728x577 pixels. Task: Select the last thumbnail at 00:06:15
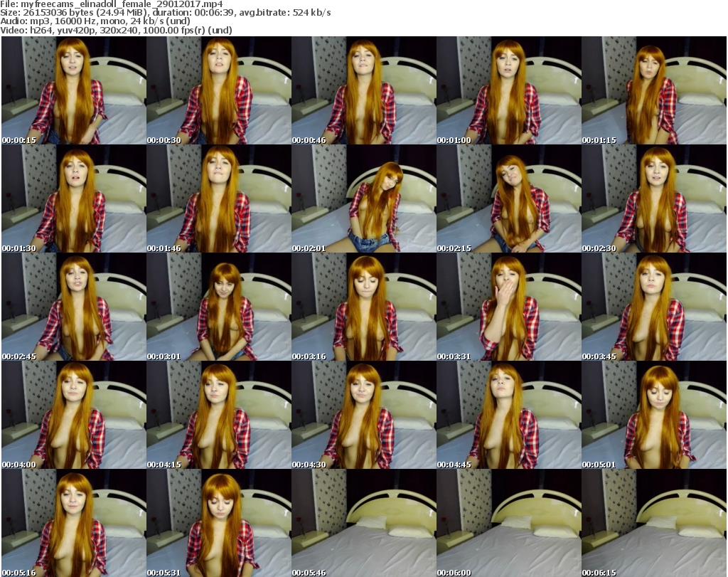click(653, 523)
